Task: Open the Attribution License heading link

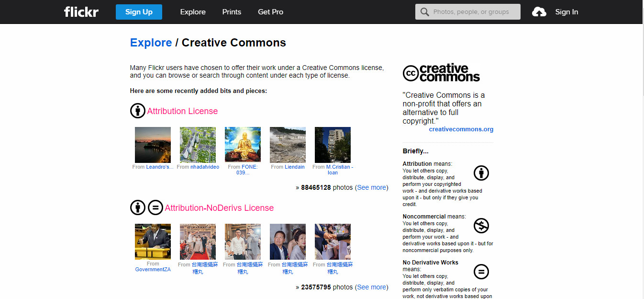Action: coord(182,111)
